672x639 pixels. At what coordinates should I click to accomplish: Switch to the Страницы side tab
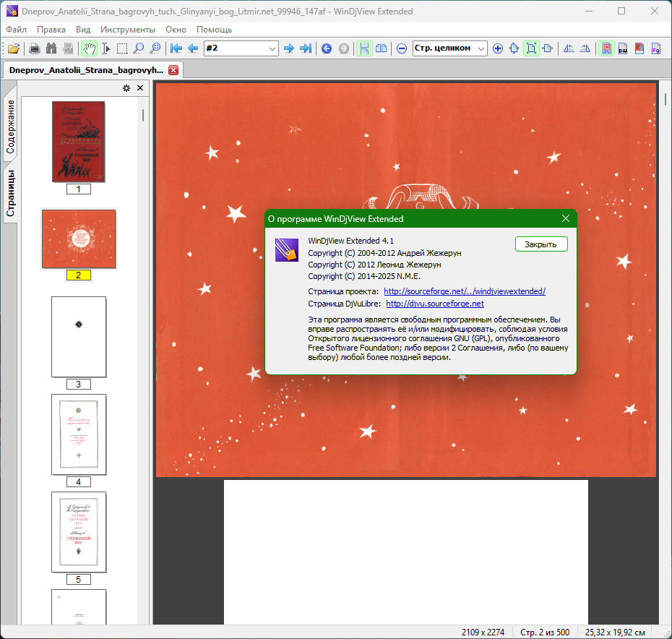pyautogui.click(x=10, y=194)
